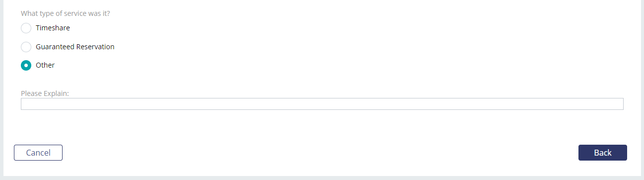Viewport: 644px width, 180px height.
Task: Set service type to Guaranteed Reservation
Action: click(26, 47)
